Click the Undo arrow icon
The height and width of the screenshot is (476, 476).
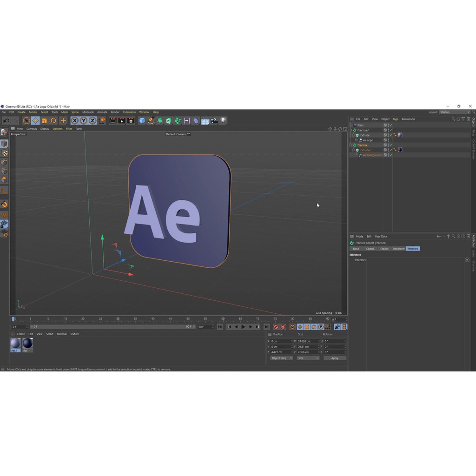6,120
